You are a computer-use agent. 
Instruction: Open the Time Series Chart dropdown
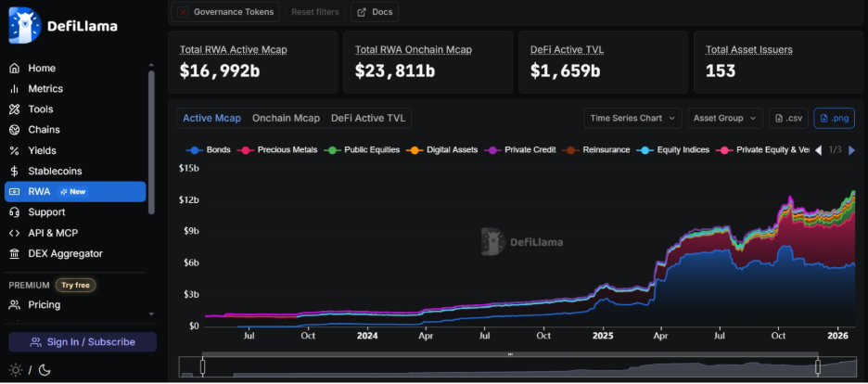pos(632,118)
